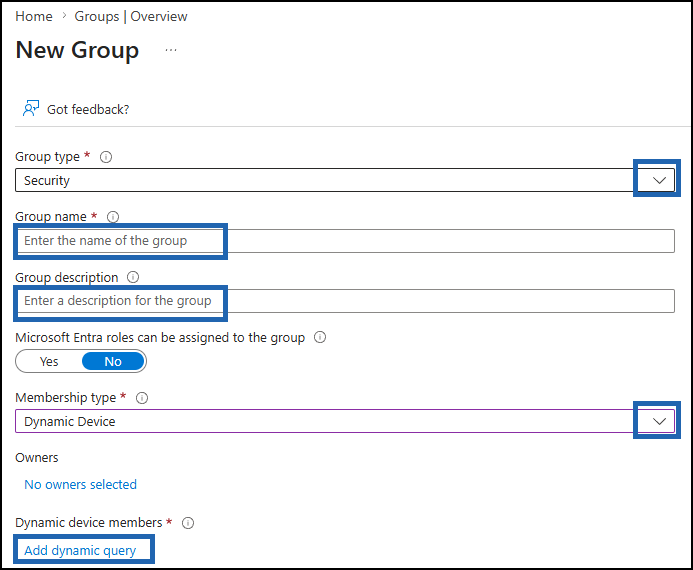Focus the Group name input field
Viewport: 693px width, 570px height.
pyautogui.click(x=345, y=241)
